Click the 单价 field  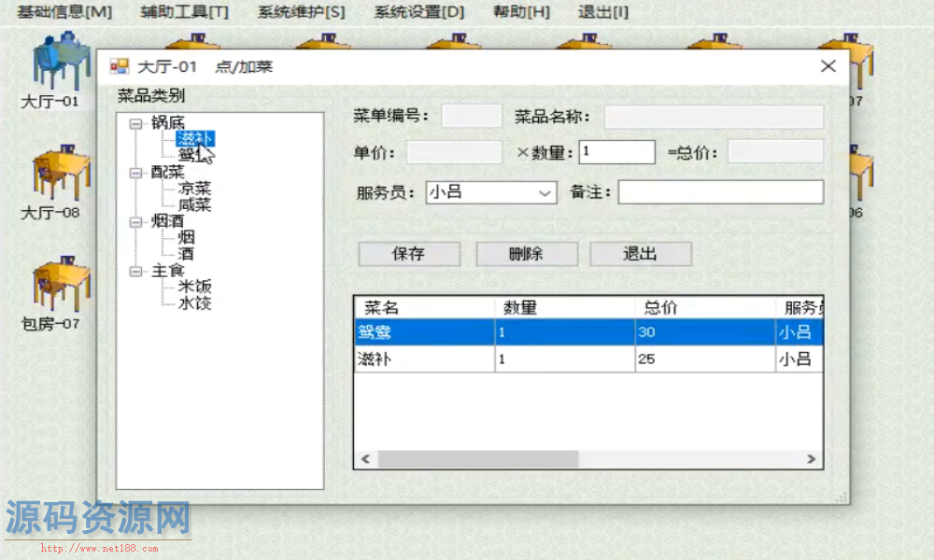tap(454, 152)
